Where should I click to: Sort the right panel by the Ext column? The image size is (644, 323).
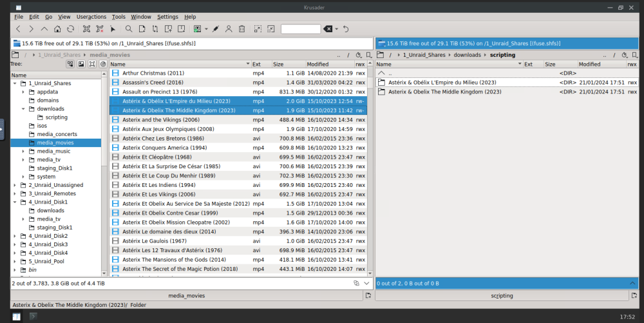533,64
